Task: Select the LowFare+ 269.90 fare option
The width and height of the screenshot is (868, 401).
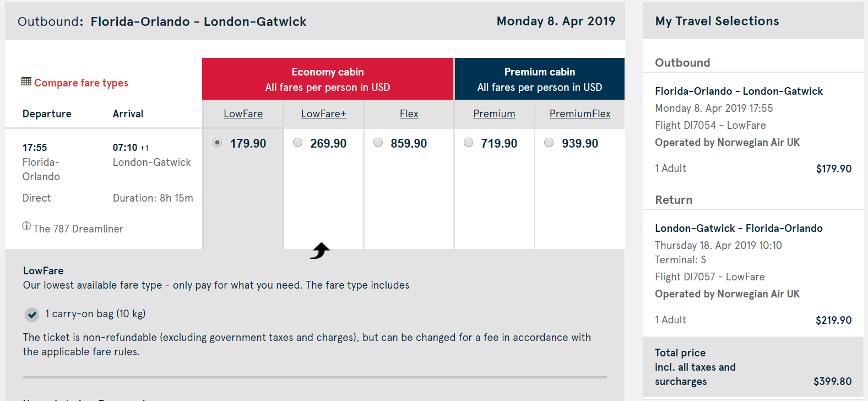Action: coord(298,143)
